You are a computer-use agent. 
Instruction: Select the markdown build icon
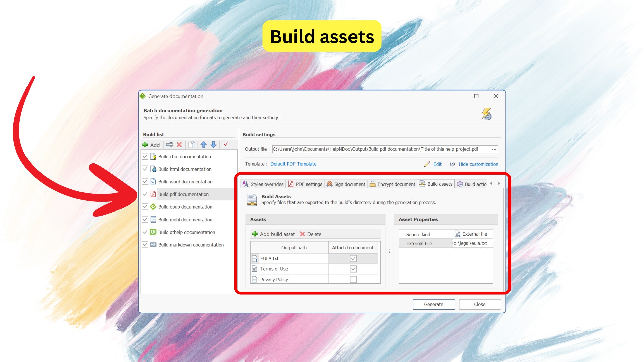[x=153, y=245]
